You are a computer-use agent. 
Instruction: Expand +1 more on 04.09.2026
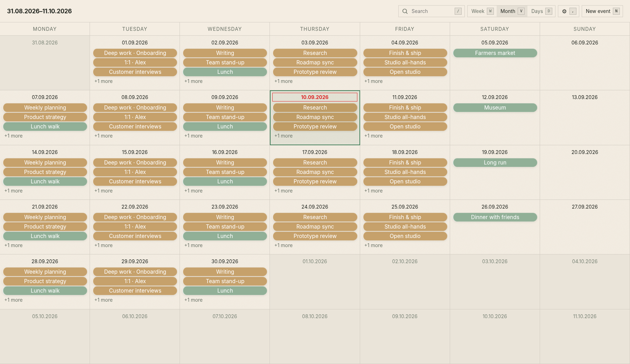pos(373,81)
